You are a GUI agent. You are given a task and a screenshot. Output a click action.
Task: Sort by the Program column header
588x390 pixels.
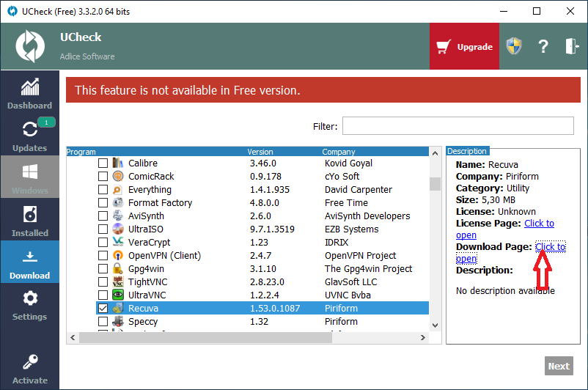[81, 152]
